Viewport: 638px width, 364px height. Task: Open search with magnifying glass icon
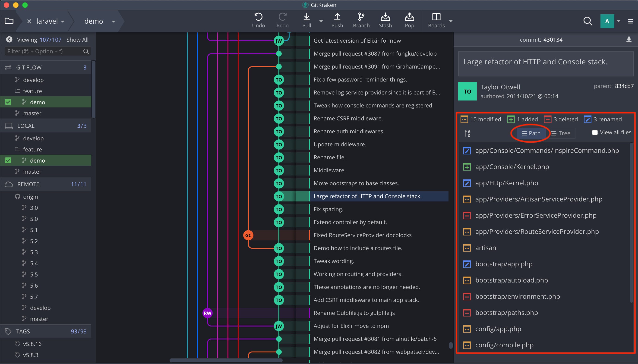coord(587,21)
